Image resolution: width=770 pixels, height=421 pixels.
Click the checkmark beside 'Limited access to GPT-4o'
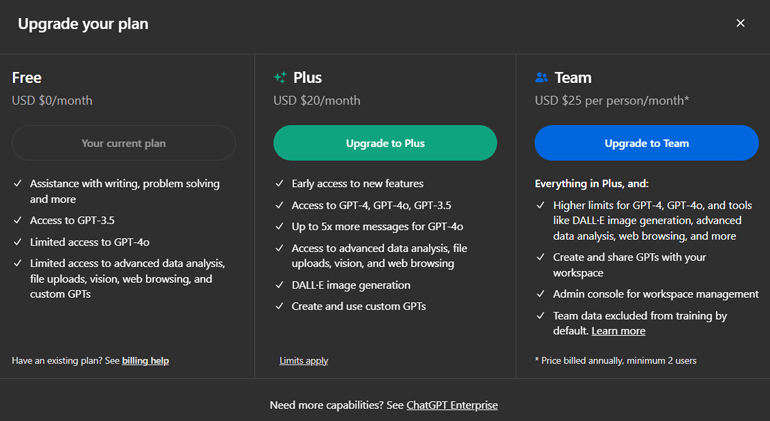pos(17,242)
